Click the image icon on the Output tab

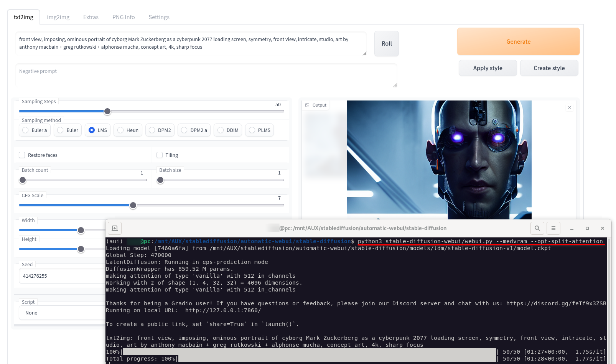(x=307, y=105)
